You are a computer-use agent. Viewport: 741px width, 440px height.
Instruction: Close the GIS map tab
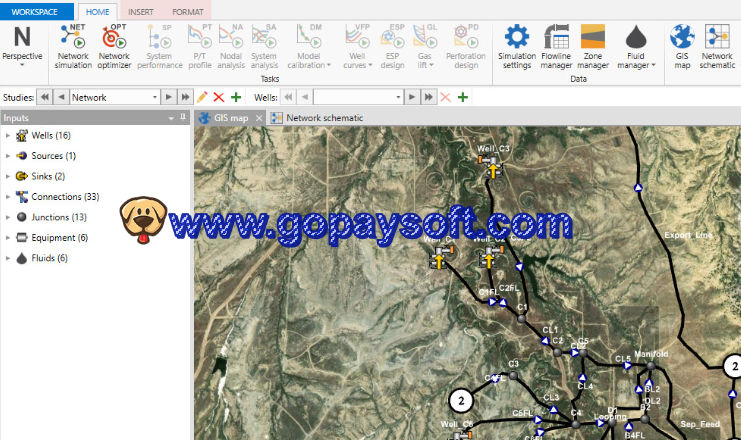point(259,118)
